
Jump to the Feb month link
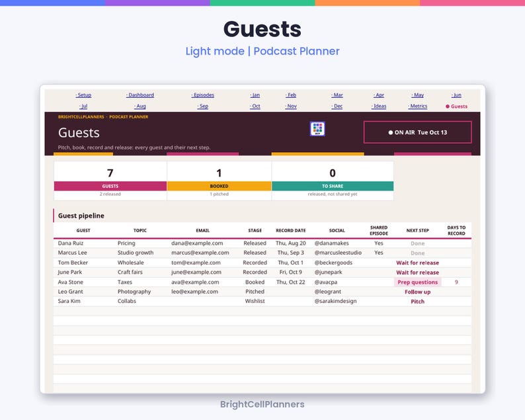coord(291,95)
